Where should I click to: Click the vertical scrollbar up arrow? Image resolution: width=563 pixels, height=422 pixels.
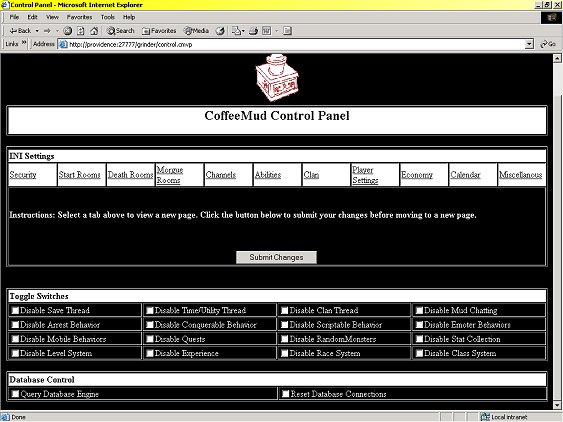point(557,58)
